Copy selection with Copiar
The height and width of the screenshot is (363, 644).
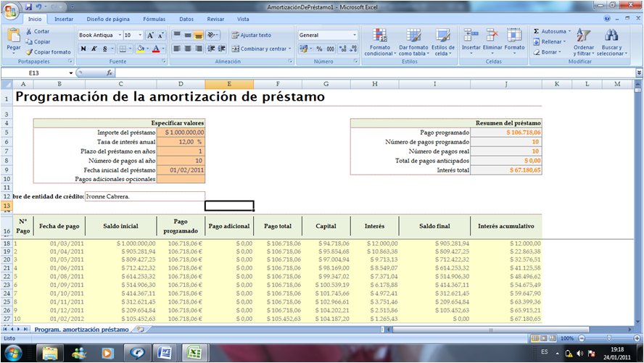38,41
